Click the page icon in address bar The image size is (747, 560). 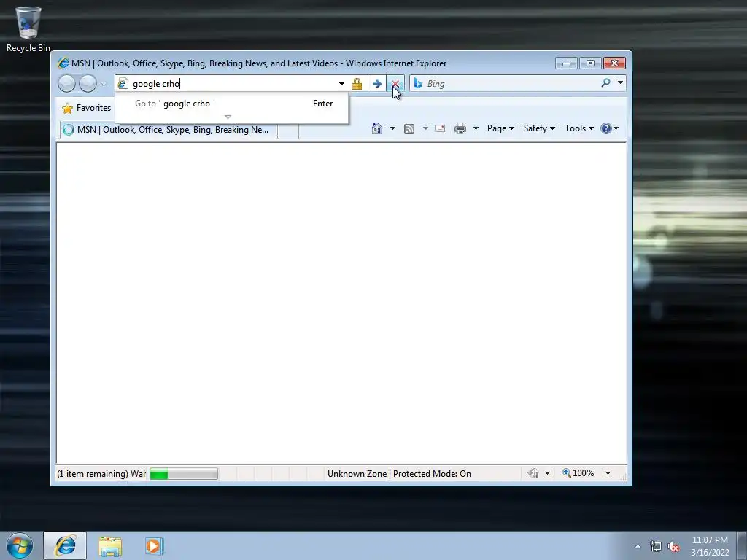point(123,84)
